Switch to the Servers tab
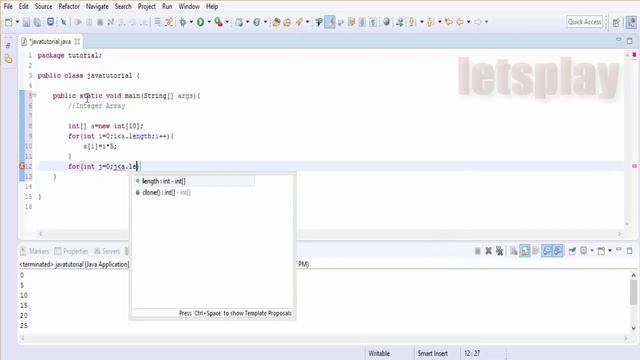This screenshot has width=640, height=360. [x=107, y=251]
